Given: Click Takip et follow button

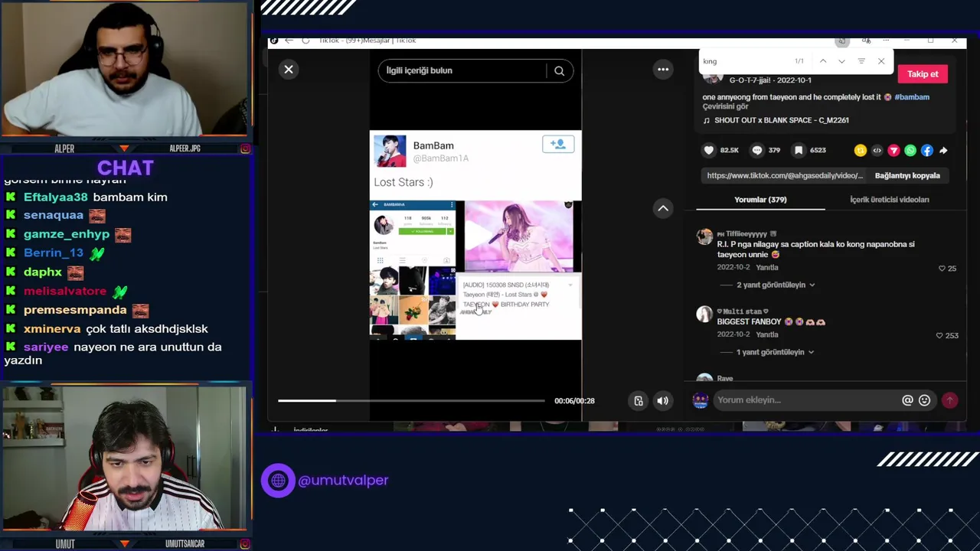Looking at the screenshot, I should point(923,74).
